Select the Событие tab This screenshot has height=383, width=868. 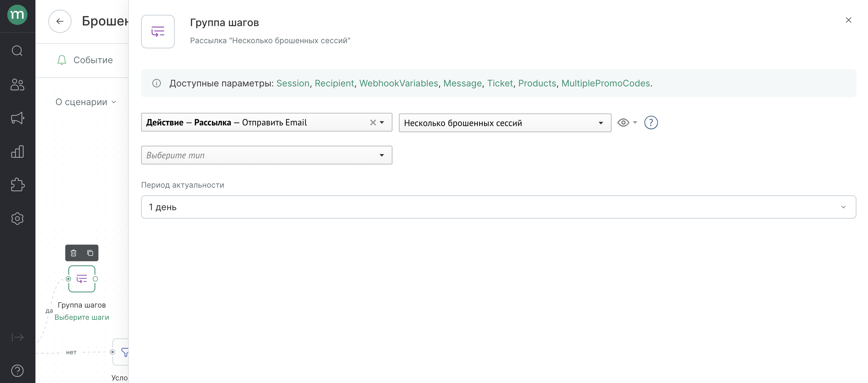point(85,60)
